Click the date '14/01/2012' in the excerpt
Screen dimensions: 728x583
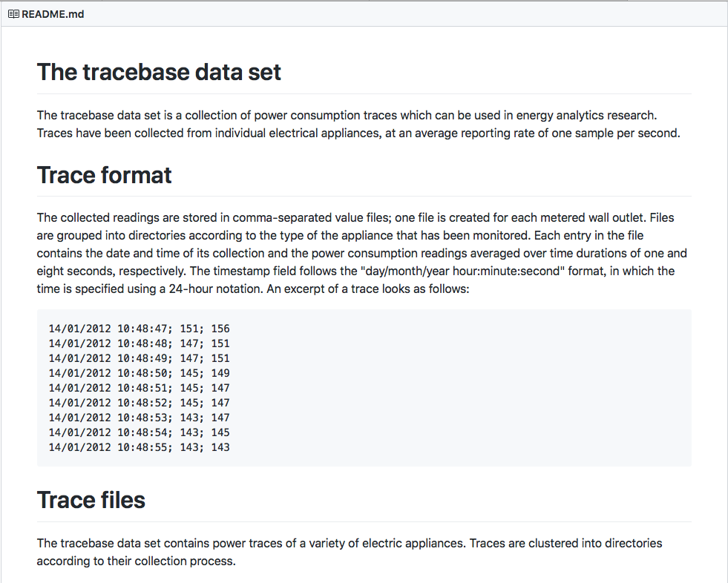tap(79, 329)
